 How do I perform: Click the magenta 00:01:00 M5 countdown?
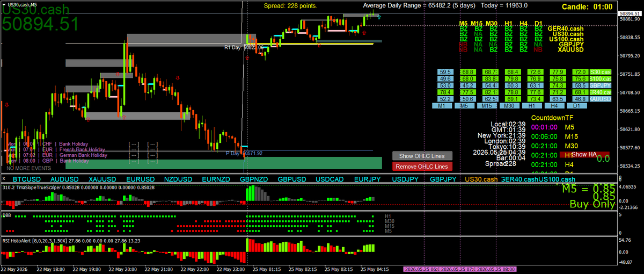pos(545,128)
